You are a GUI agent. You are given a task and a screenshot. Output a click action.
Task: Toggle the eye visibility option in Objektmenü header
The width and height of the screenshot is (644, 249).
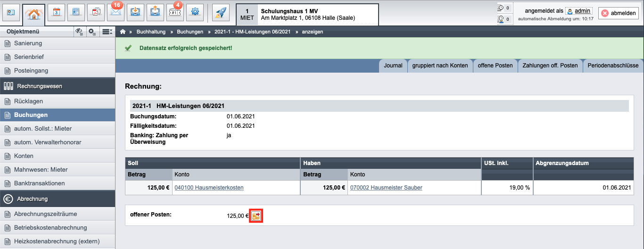pyautogui.click(x=79, y=32)
